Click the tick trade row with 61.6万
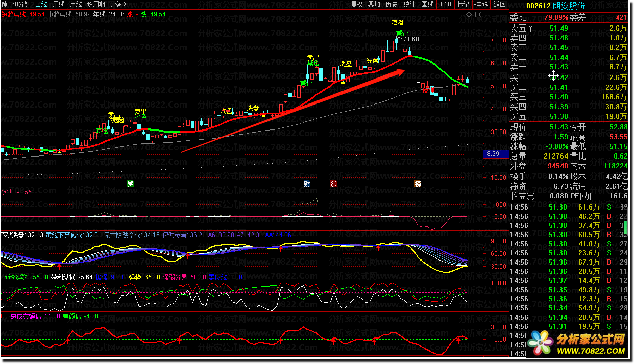The width and height of the screenshot is (635, 364). click(569, 207)
